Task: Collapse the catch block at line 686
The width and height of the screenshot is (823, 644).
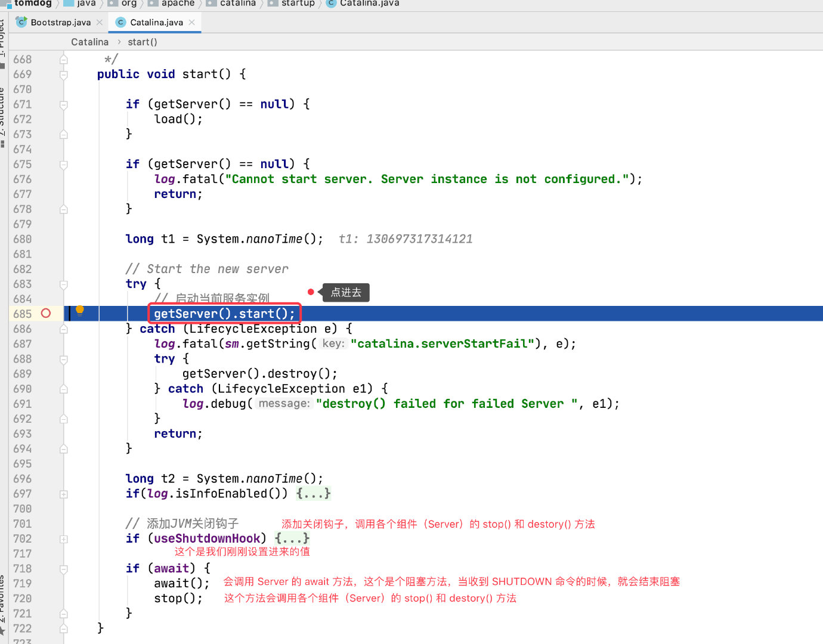Action: tap(64, 329)
